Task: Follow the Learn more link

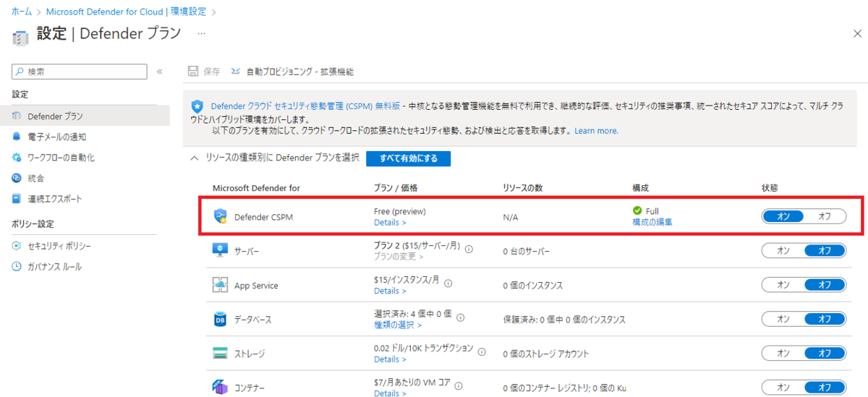Action: [597, 131]
